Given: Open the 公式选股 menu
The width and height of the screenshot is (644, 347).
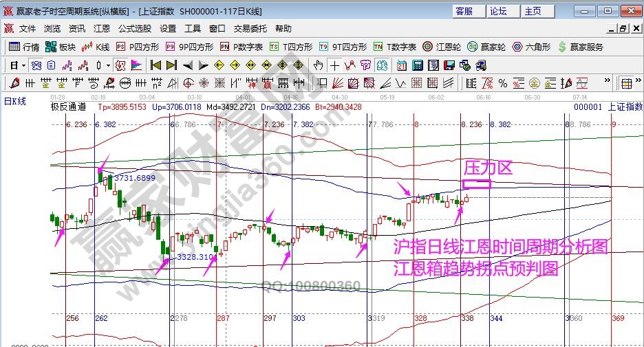Looking at the screenshot, I should coord(135,29).
